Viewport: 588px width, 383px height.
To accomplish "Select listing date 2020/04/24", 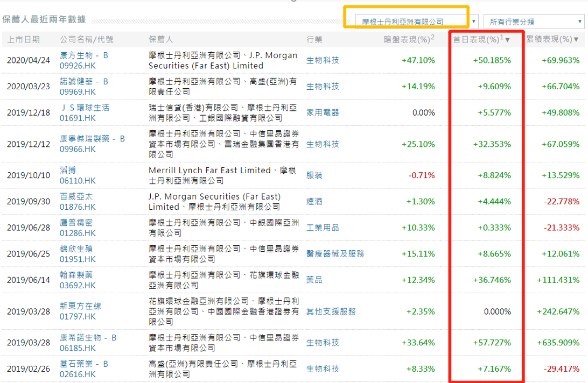I will tap(29, 60).
